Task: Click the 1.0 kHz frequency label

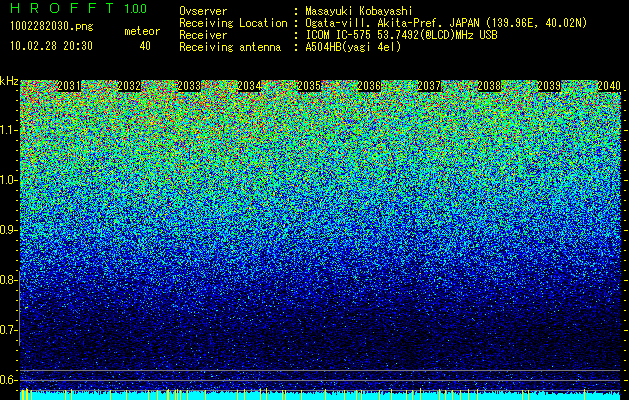Action: (7, 180)
